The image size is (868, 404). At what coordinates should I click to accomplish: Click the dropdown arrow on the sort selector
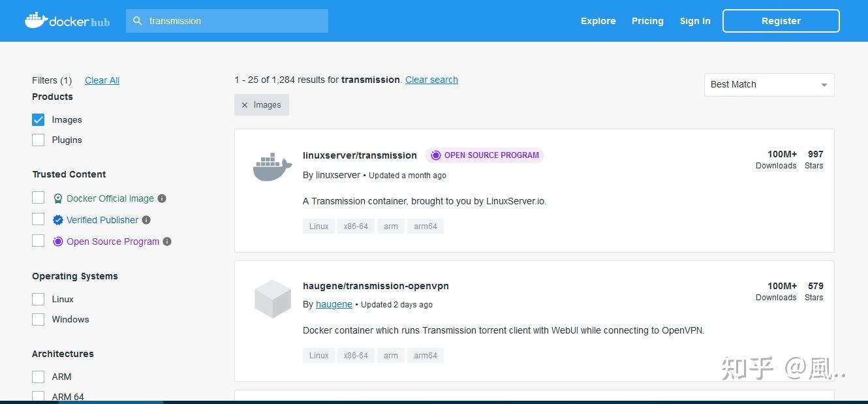coord(824,84)
